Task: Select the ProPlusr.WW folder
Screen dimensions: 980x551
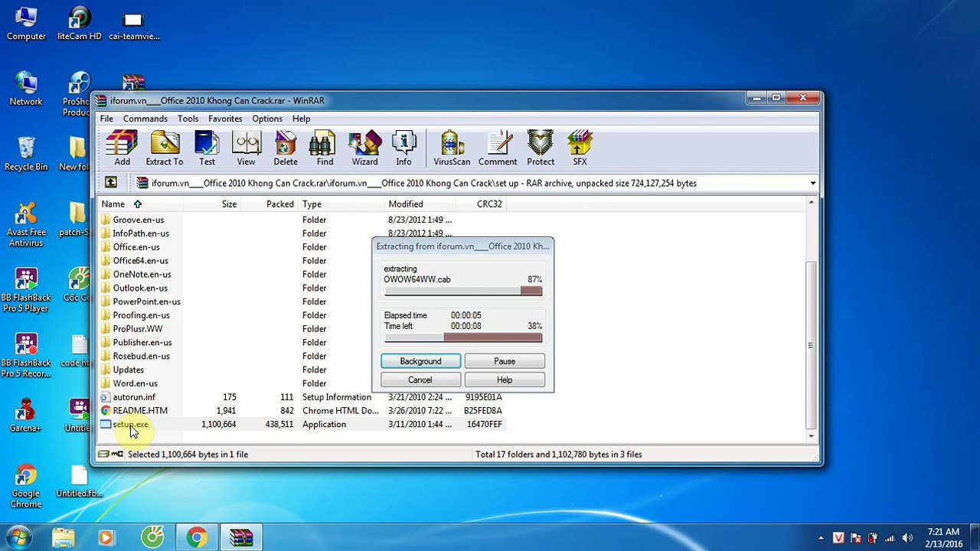Action: (138, 329)
